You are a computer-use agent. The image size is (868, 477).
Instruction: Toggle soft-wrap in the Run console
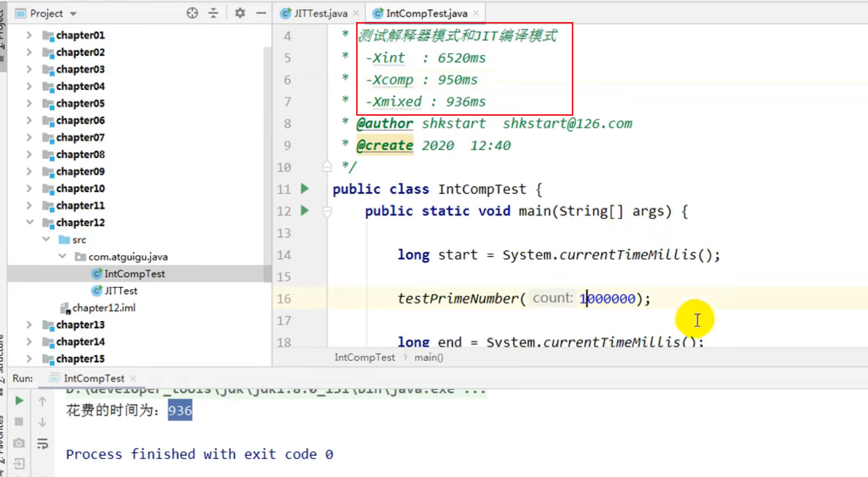[x=43, y=444]
